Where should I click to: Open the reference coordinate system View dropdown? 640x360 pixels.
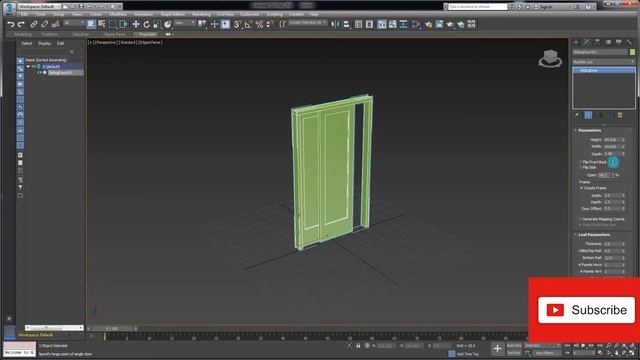184,23
